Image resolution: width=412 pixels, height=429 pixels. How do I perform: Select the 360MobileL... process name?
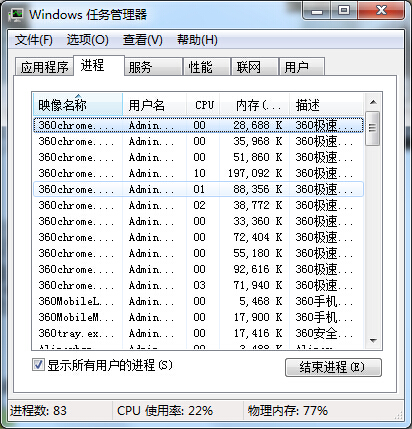point(76,301)
